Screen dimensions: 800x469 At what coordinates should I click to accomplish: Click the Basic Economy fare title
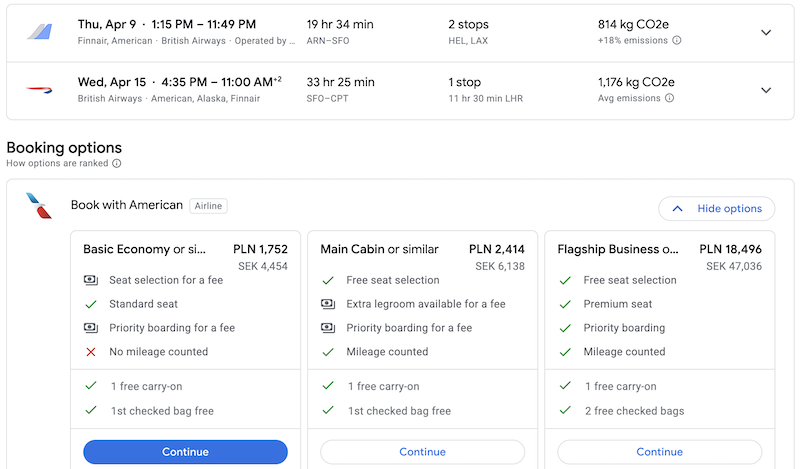[x=144, y=249]
